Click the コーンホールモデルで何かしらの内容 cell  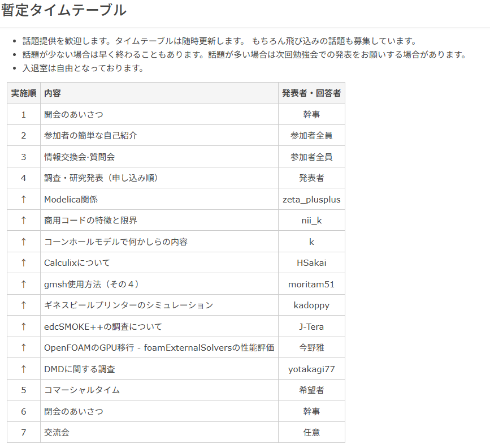159,242
